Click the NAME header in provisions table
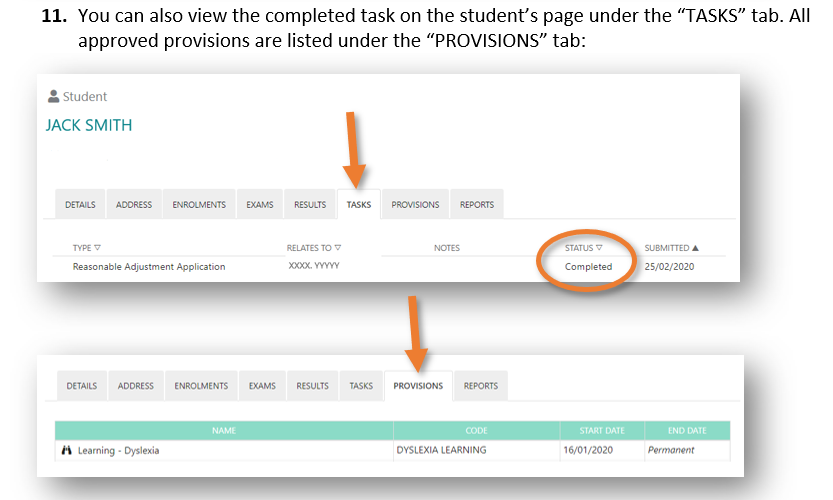 (224, 431)
